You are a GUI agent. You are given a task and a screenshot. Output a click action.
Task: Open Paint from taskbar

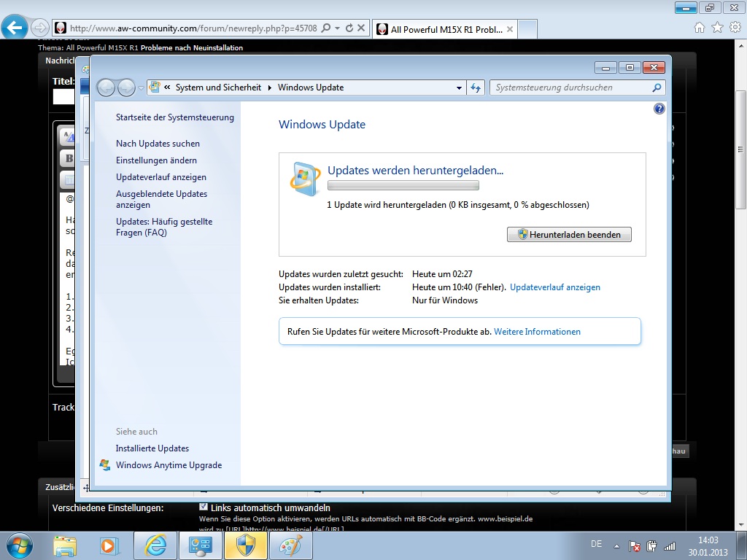click(291, 545)
